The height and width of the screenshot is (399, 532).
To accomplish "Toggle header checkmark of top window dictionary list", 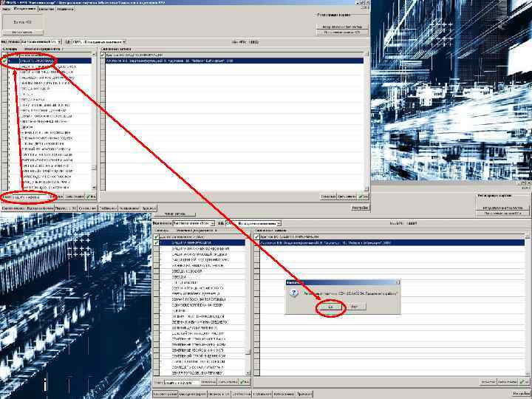I will (4, 55).
